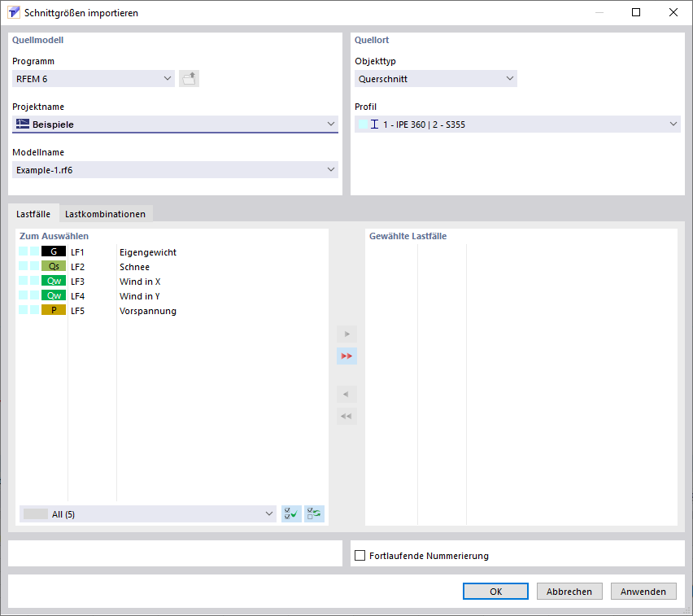Click the add selected load case arrow
This screenshot has height=616, width=693.
tap(346, 334)
